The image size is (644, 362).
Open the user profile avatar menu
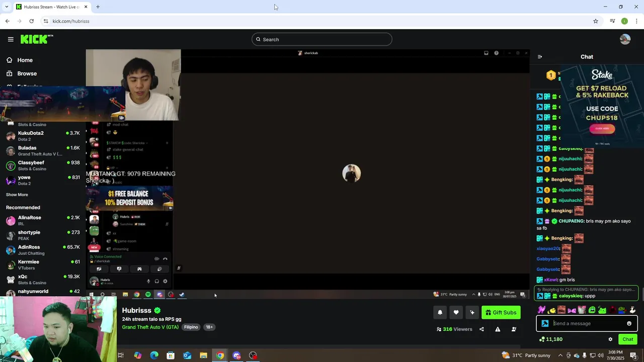(x=625, y=39)
